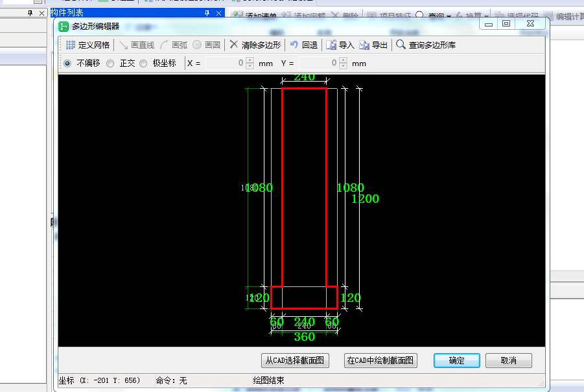Select the 极坐标 radio option
The width and height of the screenshot is (584, 392).
pos(143,63)
